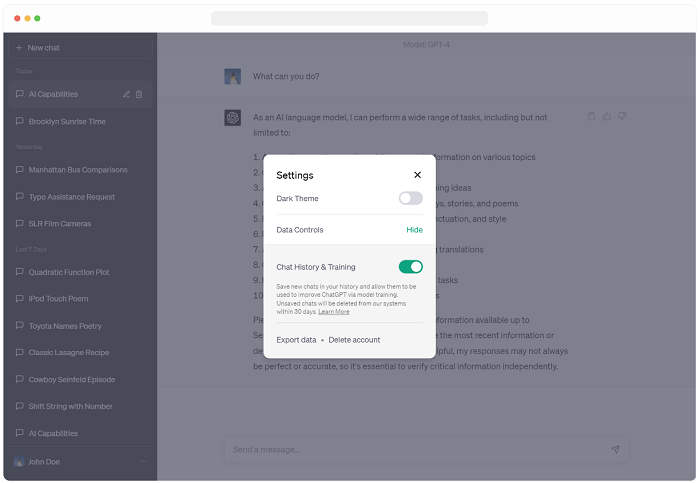Click the ChatGPT logo avatar
The width and height of the screenshot is (700, 483).
233,118
